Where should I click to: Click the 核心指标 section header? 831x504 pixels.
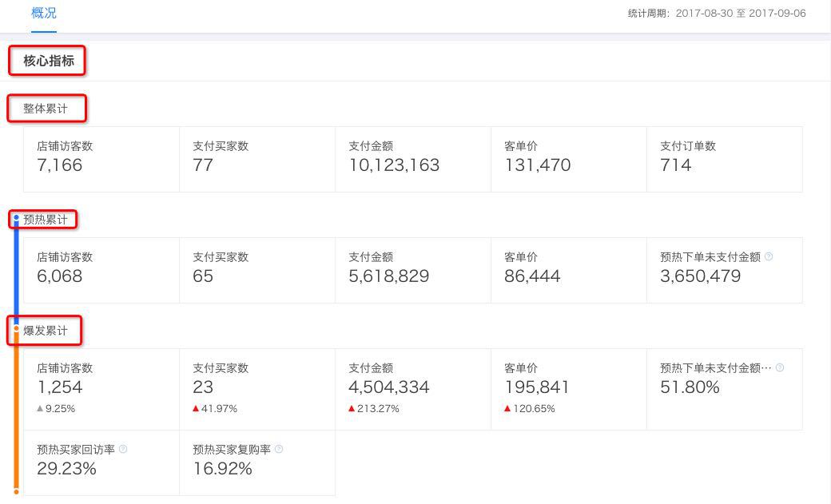46,59
